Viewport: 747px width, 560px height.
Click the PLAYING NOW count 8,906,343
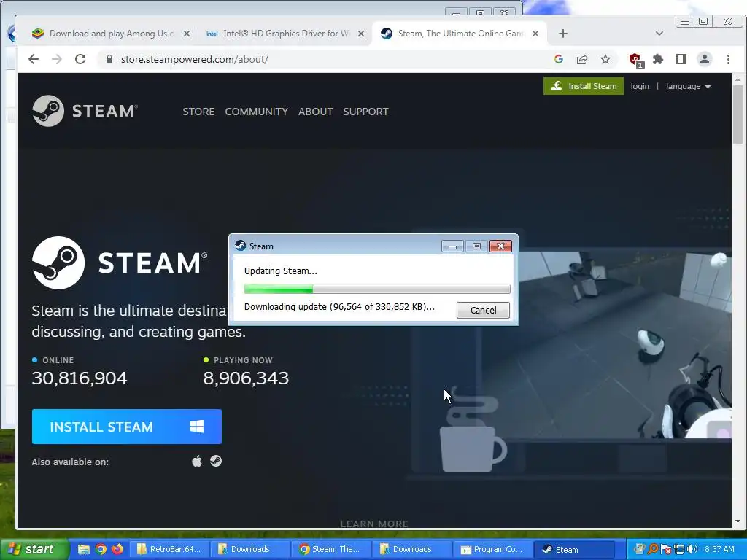coord(246,378)
